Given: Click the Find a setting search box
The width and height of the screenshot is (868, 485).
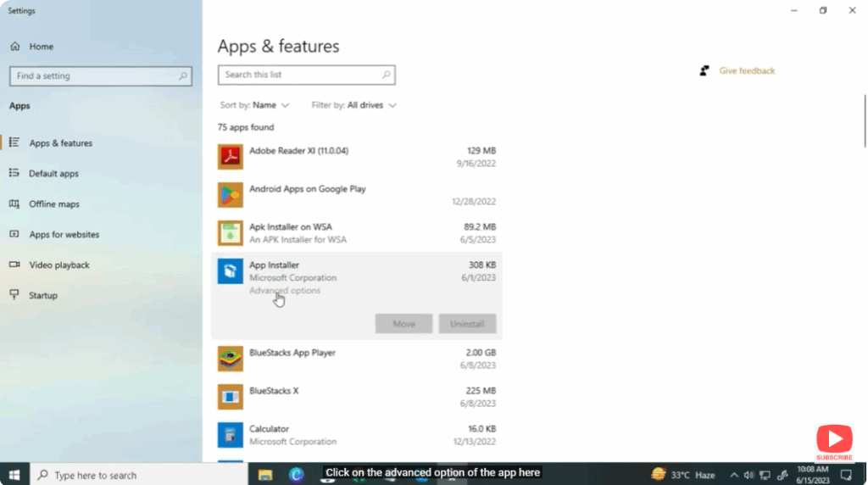Looking at the screenshot, I should [x=95, y=76].
